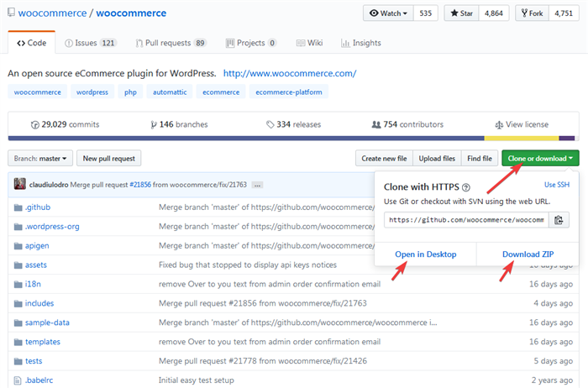View the 146 branches
This screenshot has width=588, height=388.
179,124
